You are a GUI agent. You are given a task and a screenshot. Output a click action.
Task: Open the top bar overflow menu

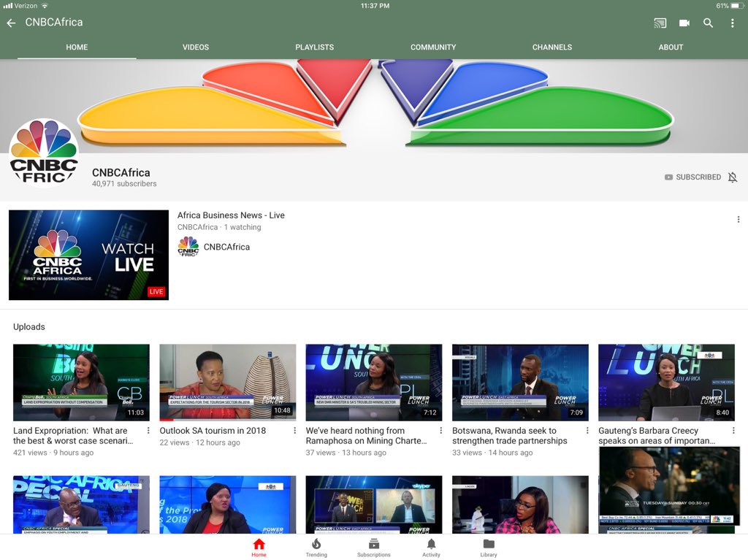(x=732, y=23)
